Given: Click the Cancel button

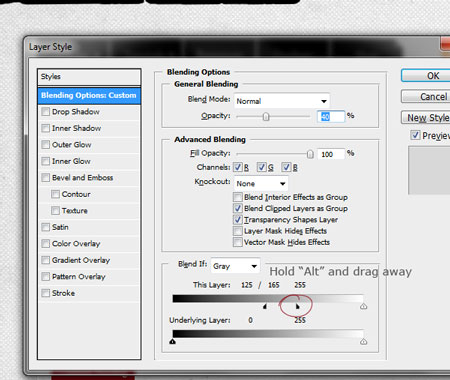Looking at the screenshot, I should [x=426, y=97].
